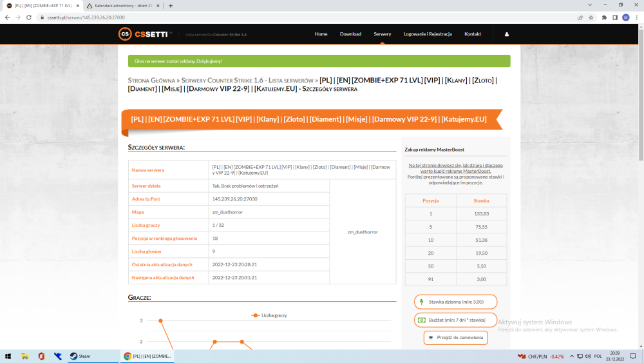Viewport: 644px width, 363px height.
Task: Click the address bar URL
Action: coord(86,17)
